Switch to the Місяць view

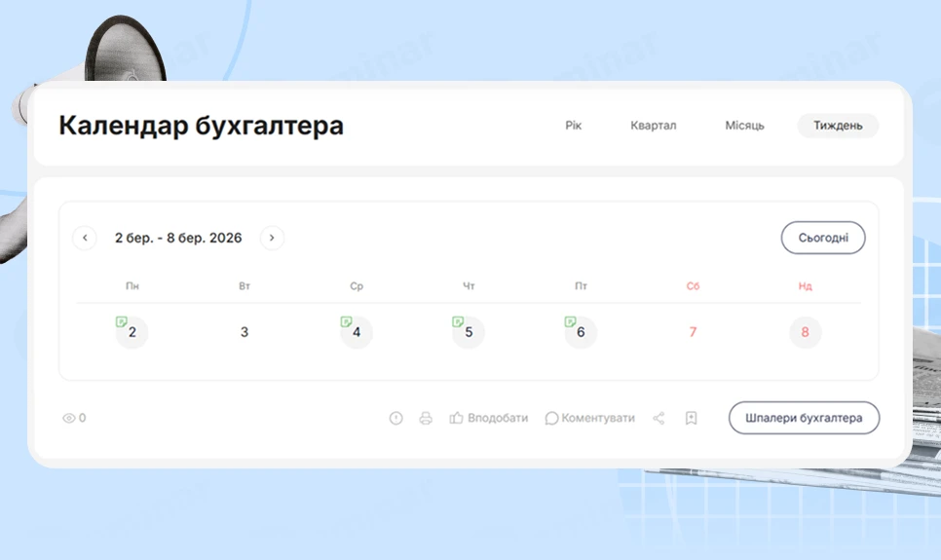pos(744,126)
